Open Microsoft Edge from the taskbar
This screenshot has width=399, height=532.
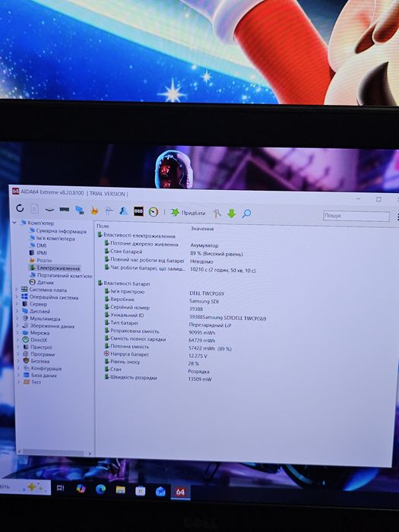100,489
